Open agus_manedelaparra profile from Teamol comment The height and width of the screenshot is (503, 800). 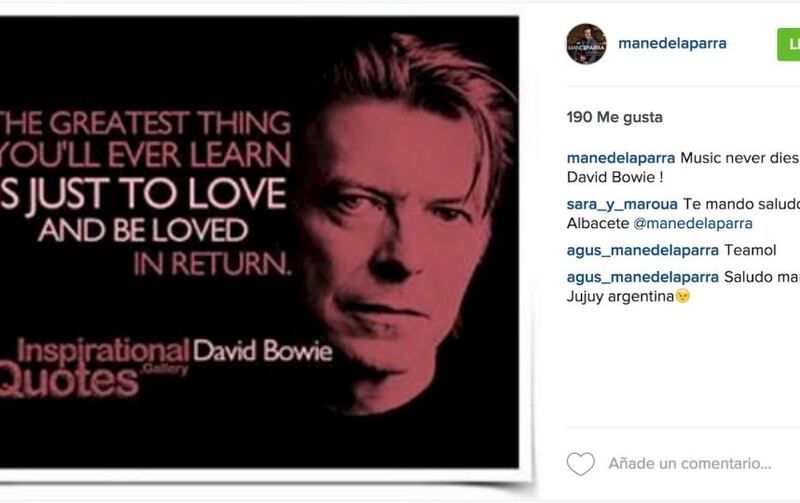pyautogui.click(x=642, y=250)
